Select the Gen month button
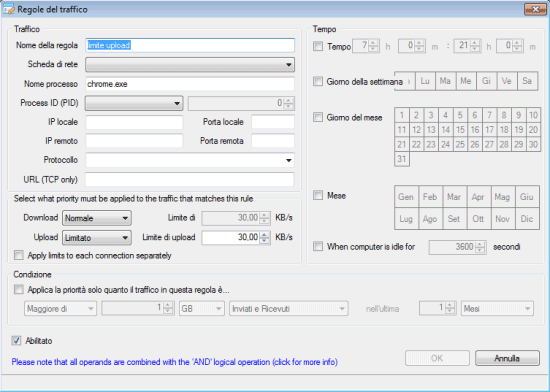This screenshot has width=550, height=392. point(406,197)
